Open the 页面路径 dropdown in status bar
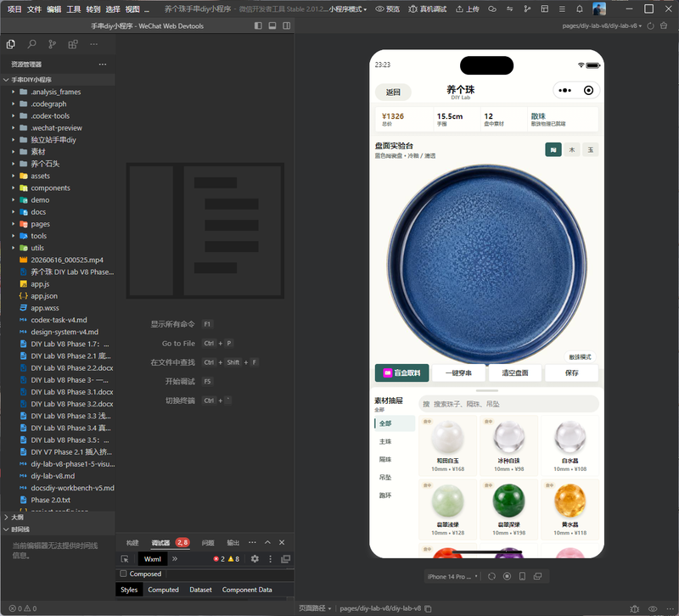679x616 pixels. tap(315, 608)
